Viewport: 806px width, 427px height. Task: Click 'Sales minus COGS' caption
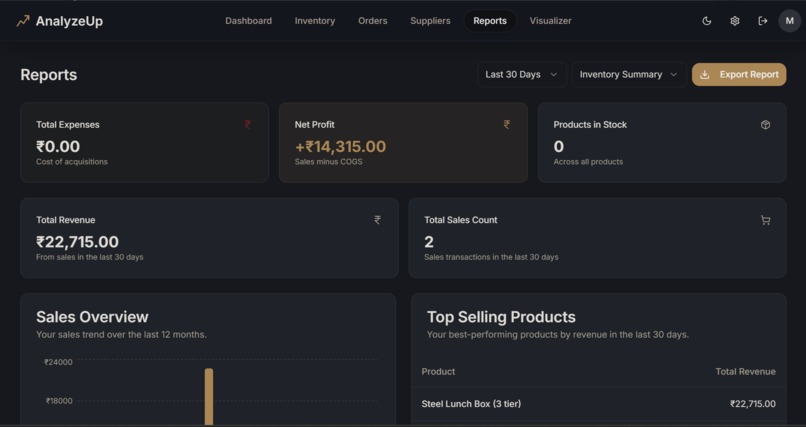coord(328,161)
